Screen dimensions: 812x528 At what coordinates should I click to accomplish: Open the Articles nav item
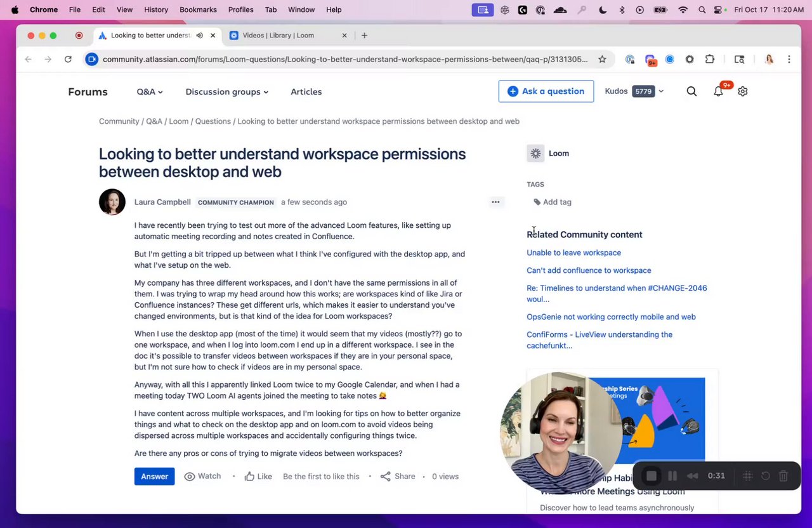pos(306,91)
